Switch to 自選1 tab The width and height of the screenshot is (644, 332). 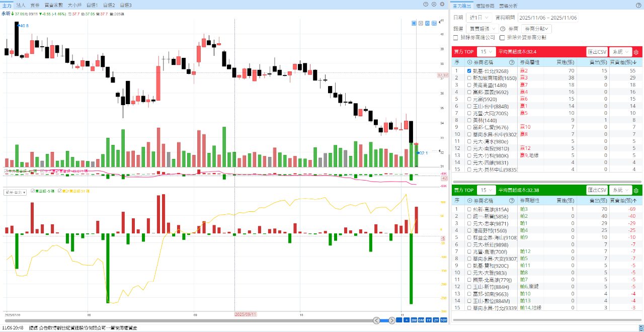92,5
